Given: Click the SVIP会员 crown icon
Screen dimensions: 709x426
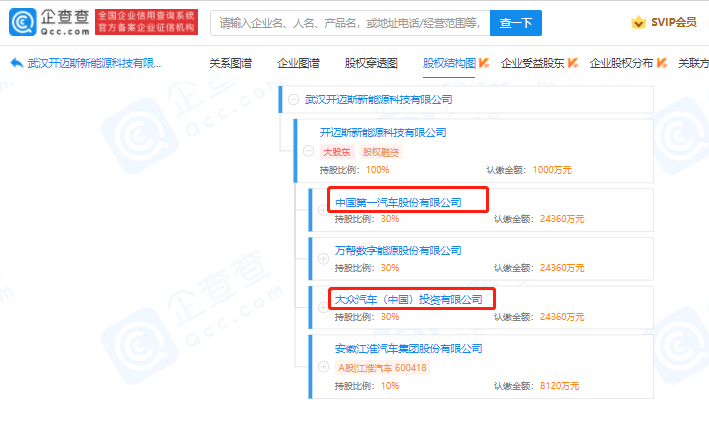Looking at the screenshot, I should pos(638,22).
